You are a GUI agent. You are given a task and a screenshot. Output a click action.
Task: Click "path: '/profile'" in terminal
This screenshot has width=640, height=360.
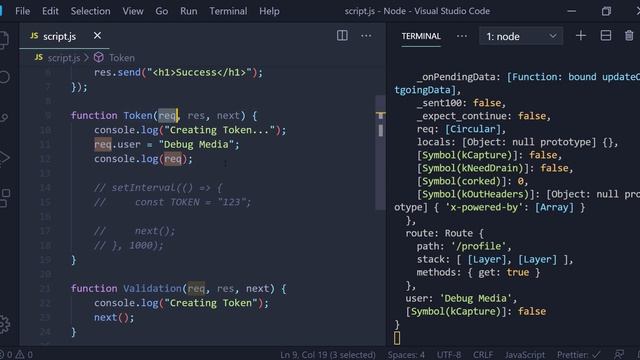[464, 247]
